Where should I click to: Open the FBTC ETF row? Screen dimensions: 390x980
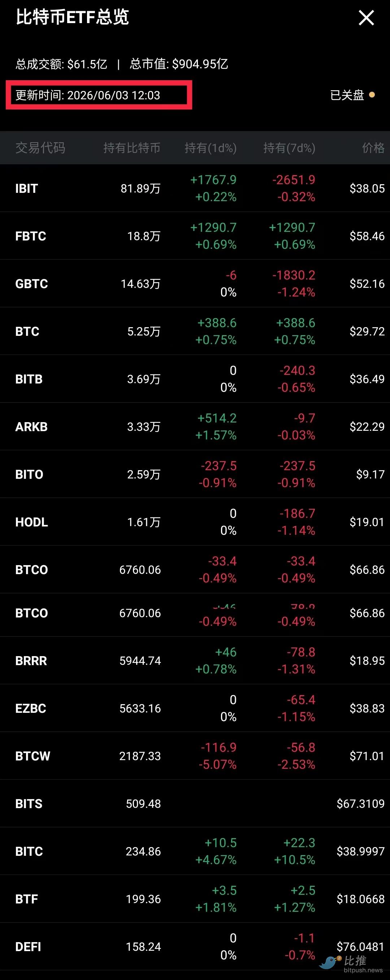[195, 236]
